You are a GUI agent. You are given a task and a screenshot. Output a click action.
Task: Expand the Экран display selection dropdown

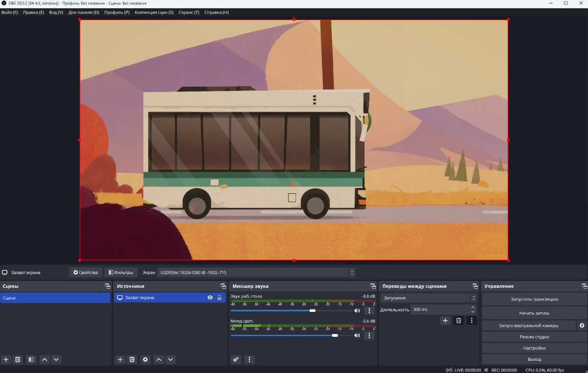256,273
